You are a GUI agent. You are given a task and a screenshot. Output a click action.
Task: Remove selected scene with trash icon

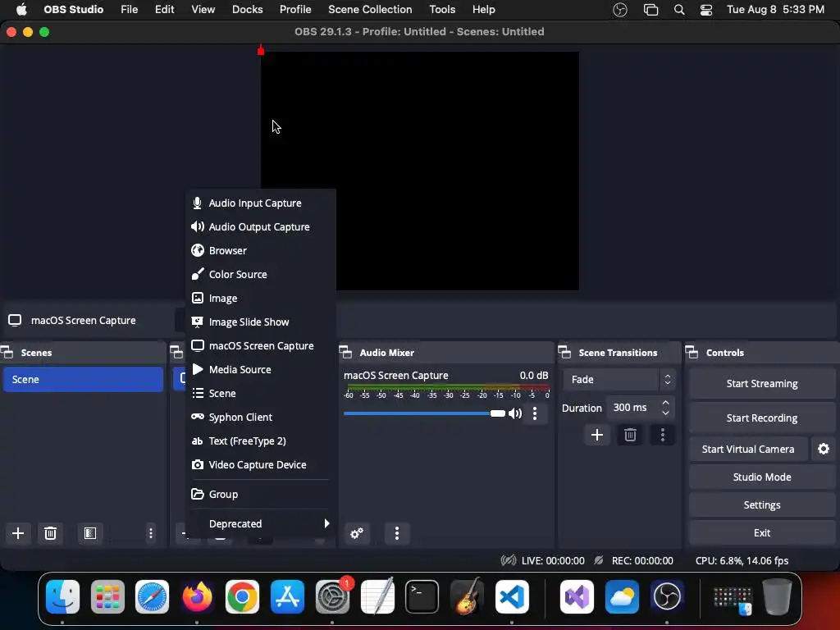50,533
